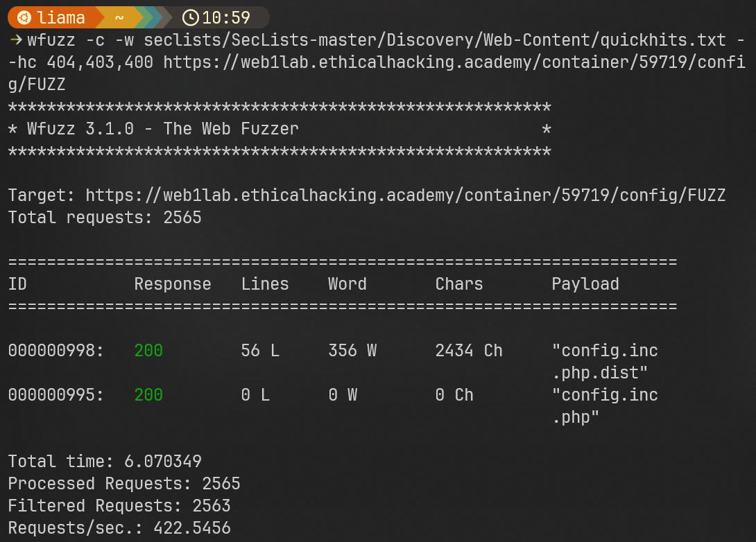Click the Chars column header
756x542 pixels.
[458, 284]
